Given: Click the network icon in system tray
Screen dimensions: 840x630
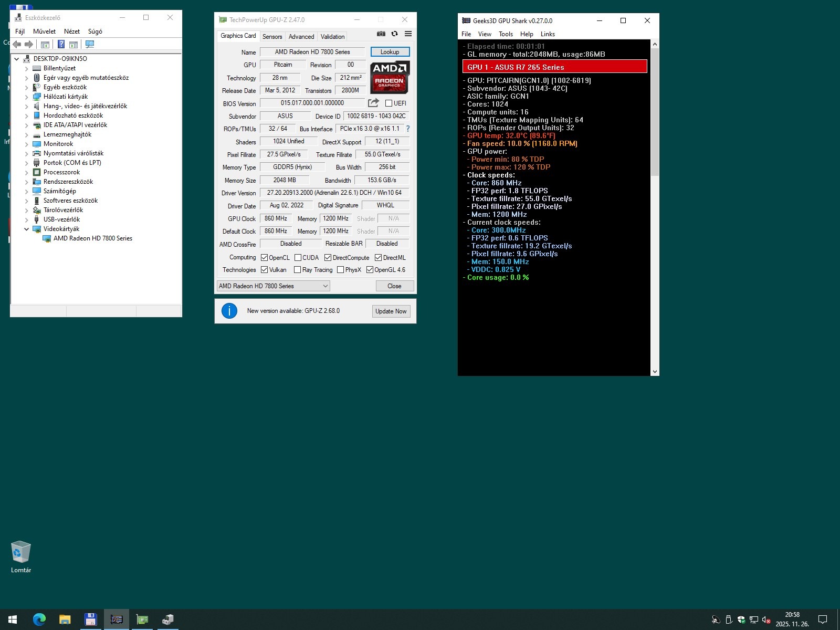Looking at the screenshot, I should coord(754,620).
